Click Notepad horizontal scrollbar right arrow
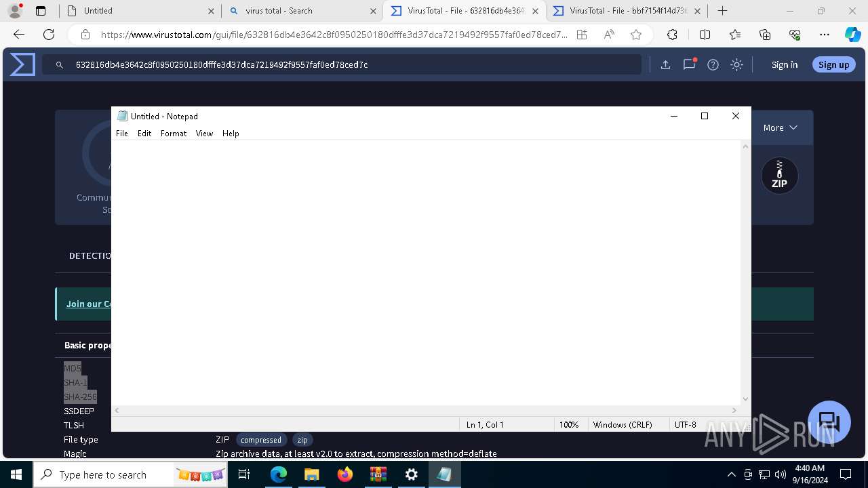868x488 pixels. [734, 410]
